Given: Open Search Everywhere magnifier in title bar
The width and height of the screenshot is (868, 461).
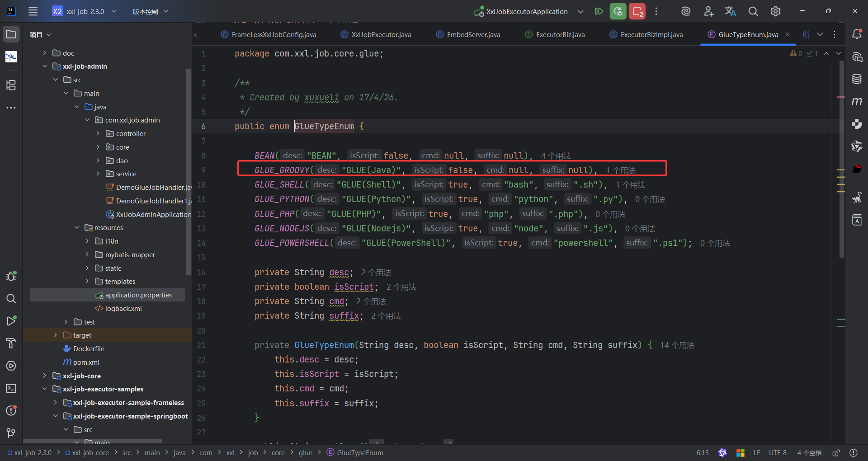Looking at the screenshot, I should (x=753, y=11).
